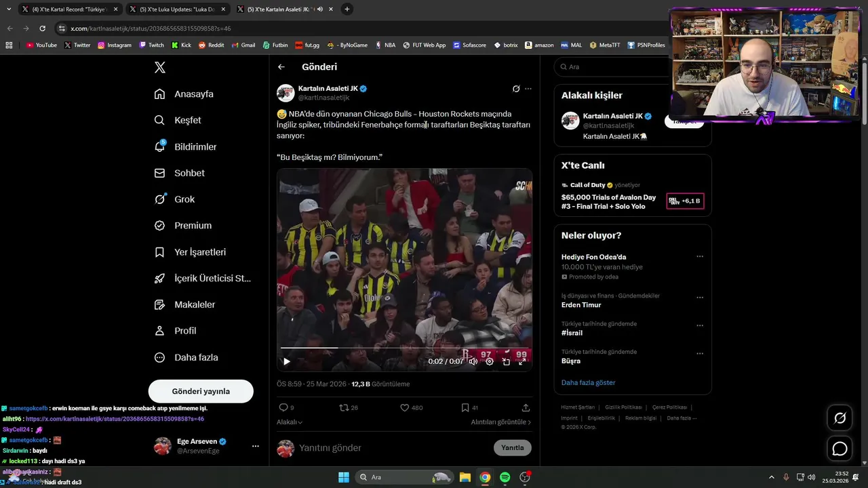Open #israil trending topic
Image resolution: width=868 pixels, height=488 pixels.
(x=572, y=333)
